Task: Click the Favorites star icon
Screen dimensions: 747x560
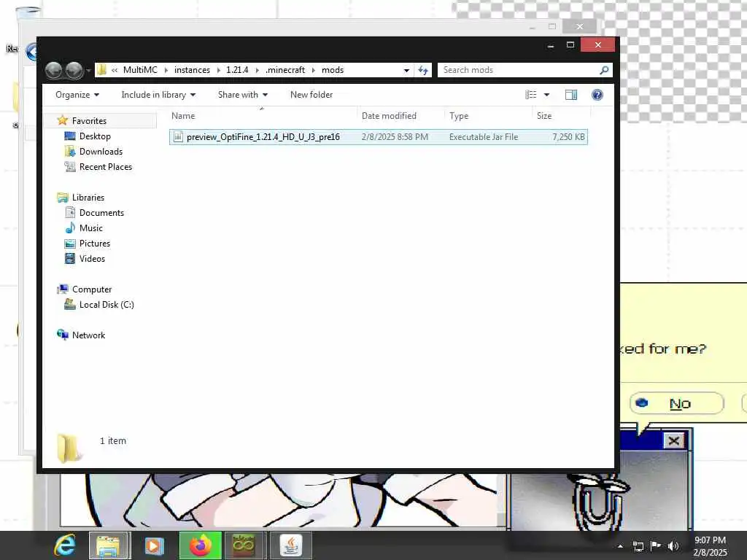Action: 63,120
